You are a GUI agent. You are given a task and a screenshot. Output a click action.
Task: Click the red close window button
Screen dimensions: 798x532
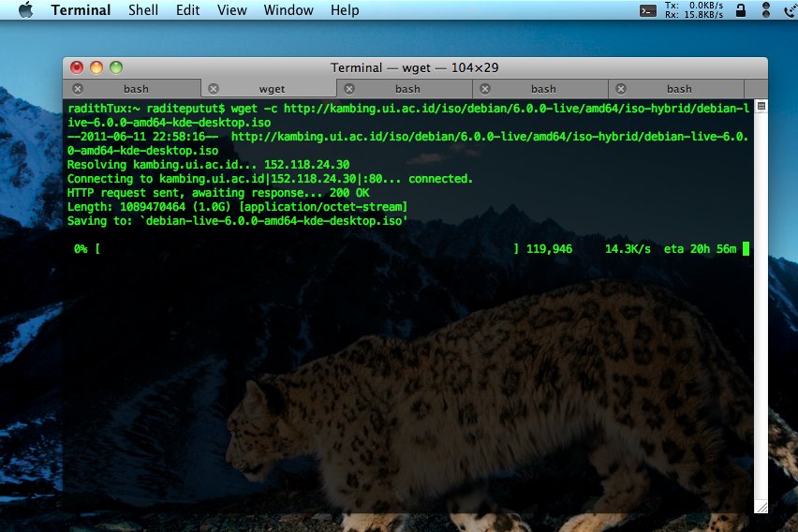pyautogui.click(x=77, y=67)
